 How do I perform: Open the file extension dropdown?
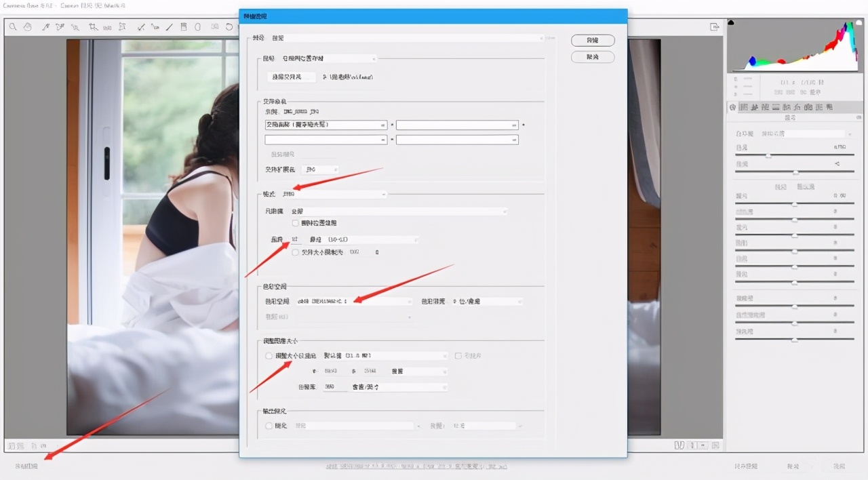tap(319, 169)
